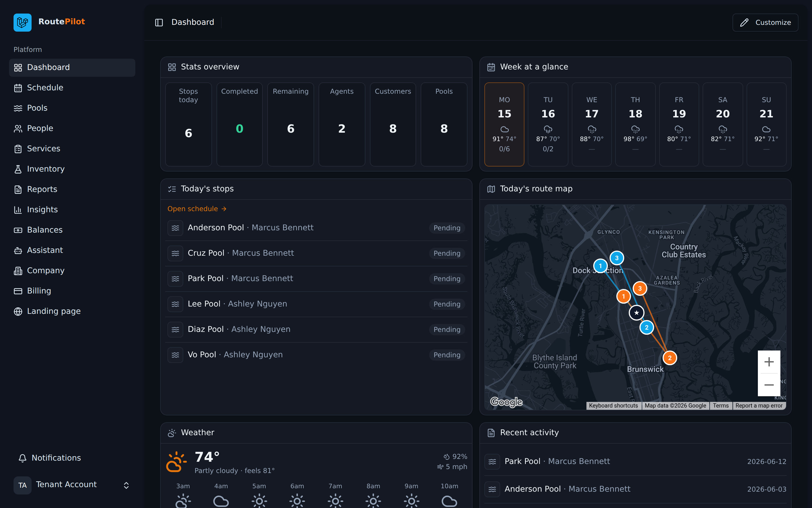Click blue marker 3 on the route map

tap(617, 258)
